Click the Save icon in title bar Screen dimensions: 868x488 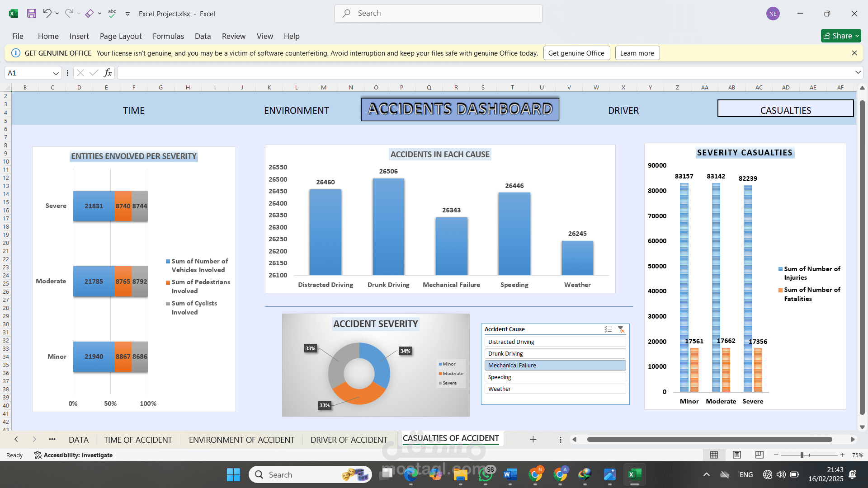(x=31, y=14)
